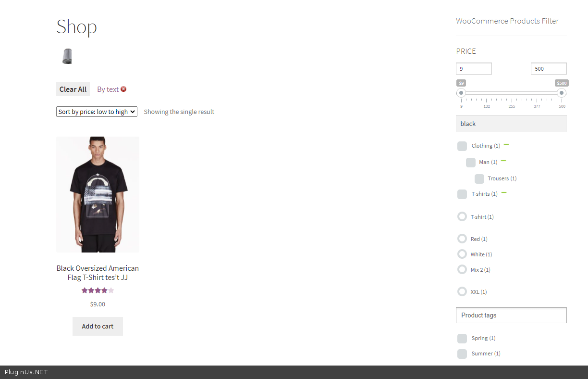Click the minimum price input showing 9
Viewport: 588px width, 379px height.
tap(474, 69)
